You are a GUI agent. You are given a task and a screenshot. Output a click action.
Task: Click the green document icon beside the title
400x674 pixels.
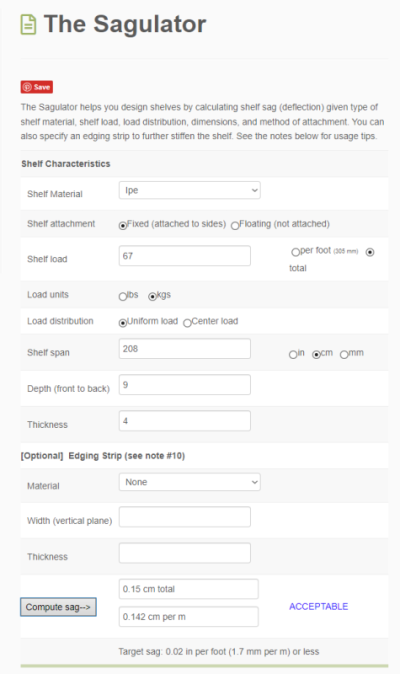pyautogui.click(x=28, y=25)
